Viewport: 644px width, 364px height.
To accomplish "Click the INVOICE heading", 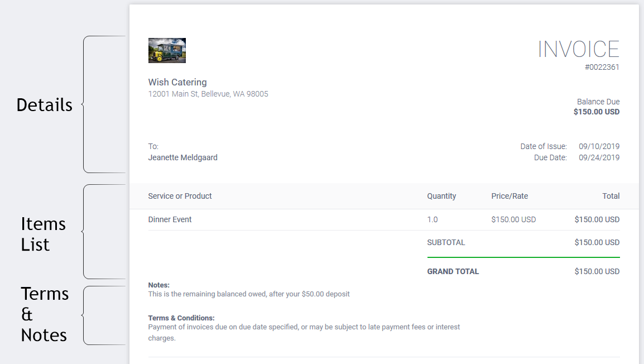I will pos(578,49).
